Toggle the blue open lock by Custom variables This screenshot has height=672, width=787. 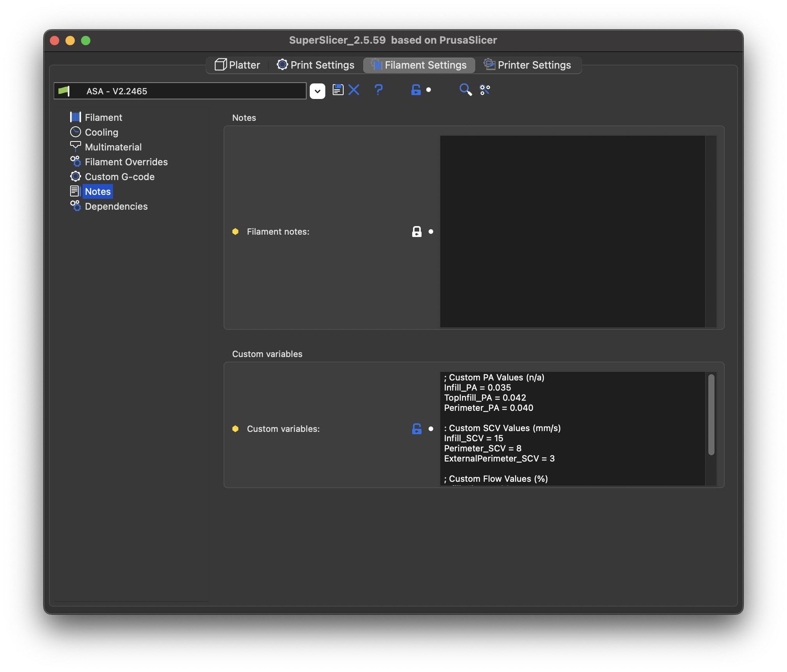coord(416,429)
